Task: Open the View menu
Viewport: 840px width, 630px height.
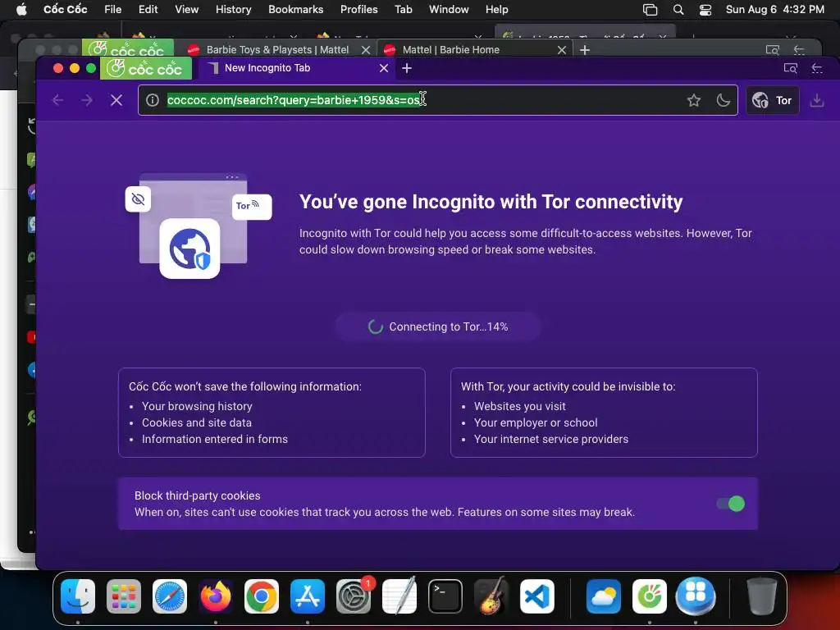Action: pyautogui.click(x=186, y=10)
